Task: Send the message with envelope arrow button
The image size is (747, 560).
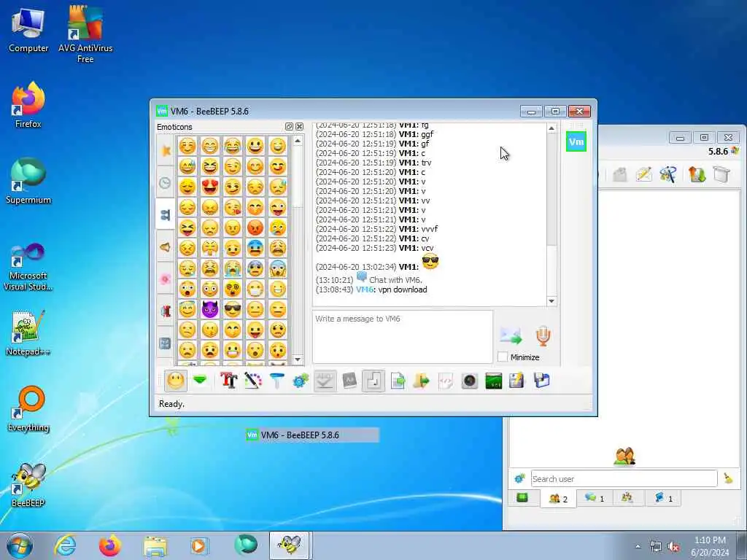Action: click(511, 335)
